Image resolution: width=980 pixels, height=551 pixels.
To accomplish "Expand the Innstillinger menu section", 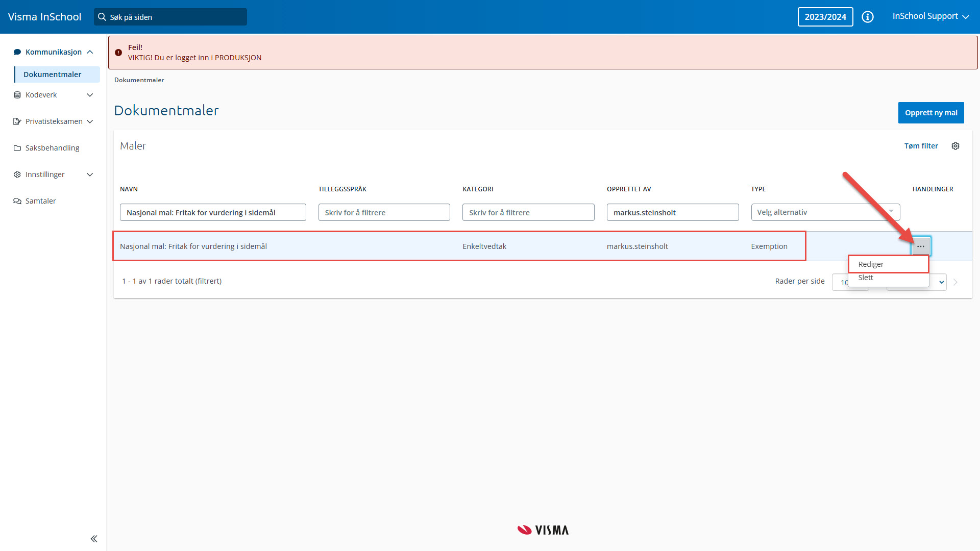I will (x=90, y=174).
